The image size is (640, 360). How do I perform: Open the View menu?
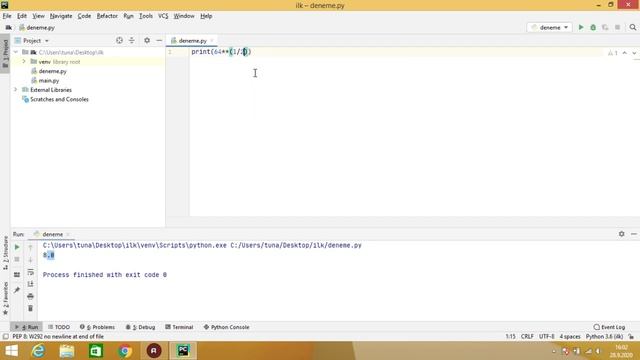point(38,16)
